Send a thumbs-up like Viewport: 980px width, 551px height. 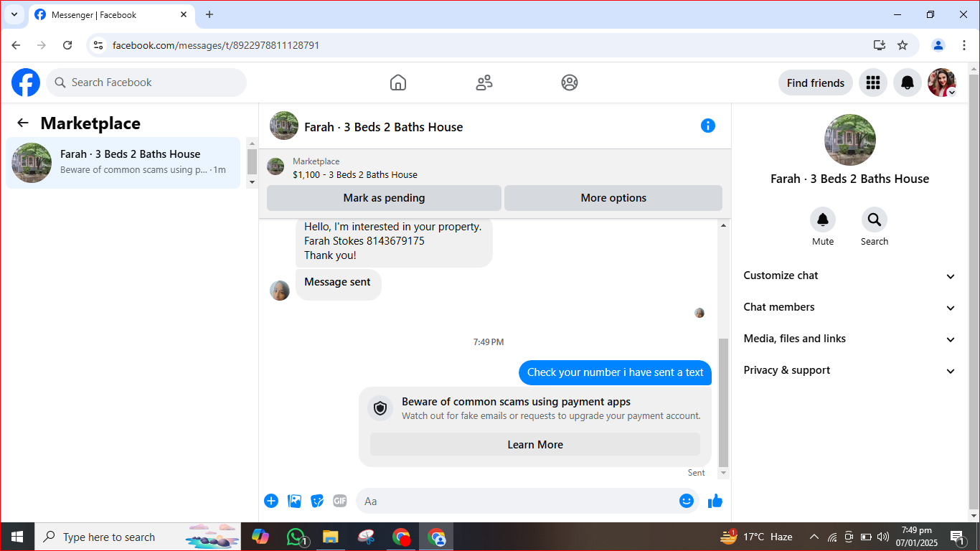pyautogui.click(x=715, y=501)
